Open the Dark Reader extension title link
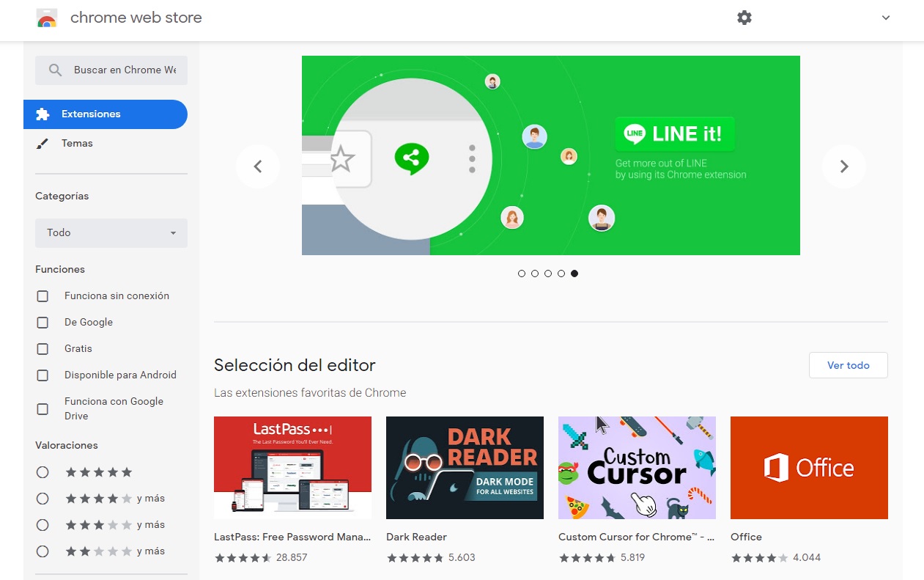 pyautogui.click(x=416, y=537)
